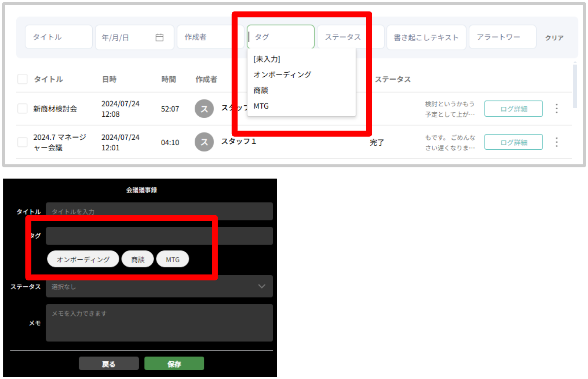Click the 戻る button in dialog
The image size is (588, 379).
109,363
